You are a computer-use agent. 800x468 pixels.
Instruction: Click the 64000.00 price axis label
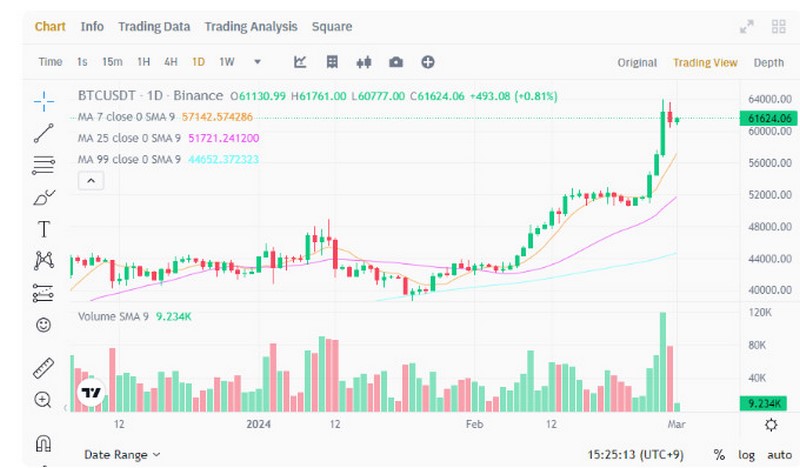click(x=769, y=99)
